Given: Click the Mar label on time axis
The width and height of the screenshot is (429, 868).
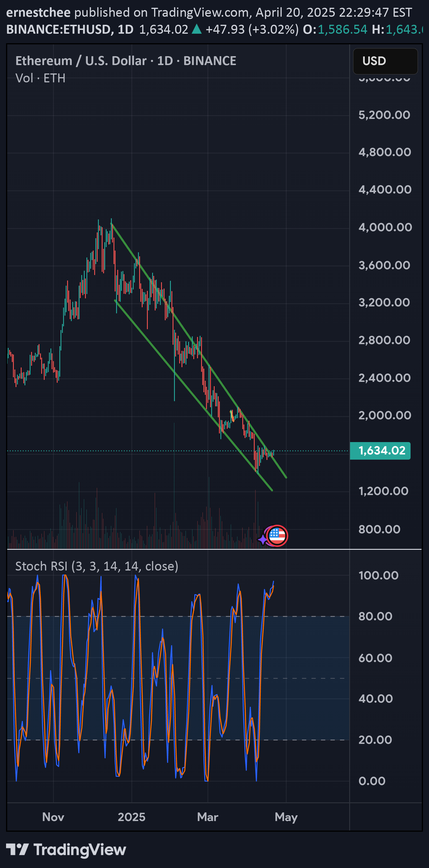Looking at the screenshot, I should pos(208,817).
